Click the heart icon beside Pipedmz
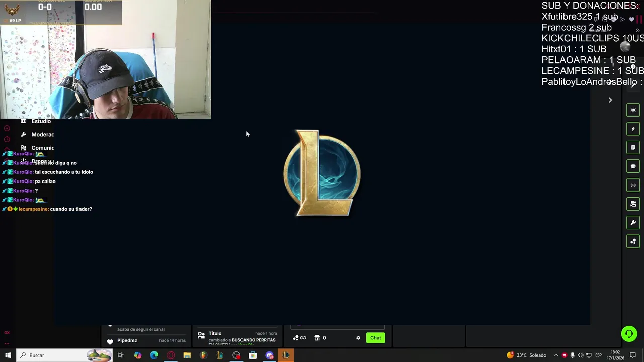The image size is (644, 362). [110, 341]
